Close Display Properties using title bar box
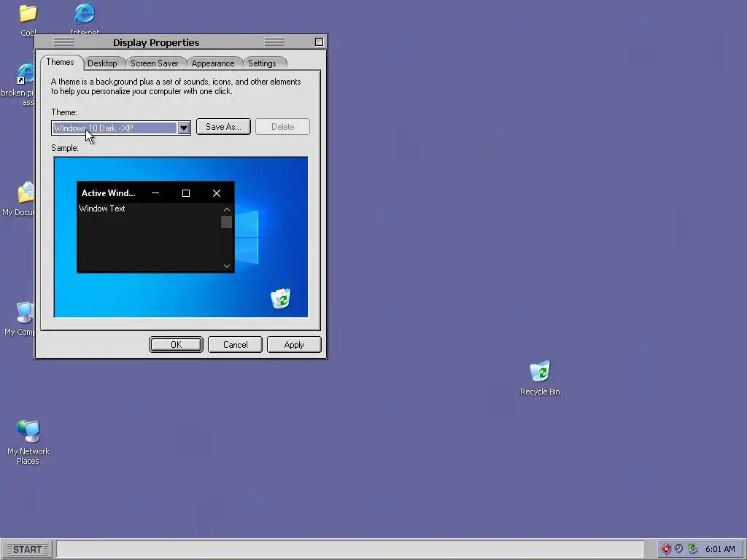This screenshot has width=747, height=560. (x=319, y=42)
